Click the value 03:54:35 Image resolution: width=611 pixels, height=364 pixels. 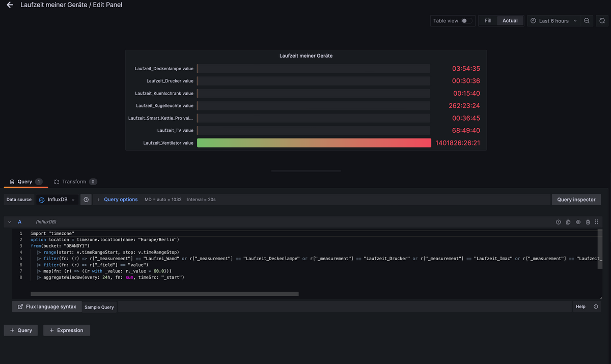click(466, 68)
